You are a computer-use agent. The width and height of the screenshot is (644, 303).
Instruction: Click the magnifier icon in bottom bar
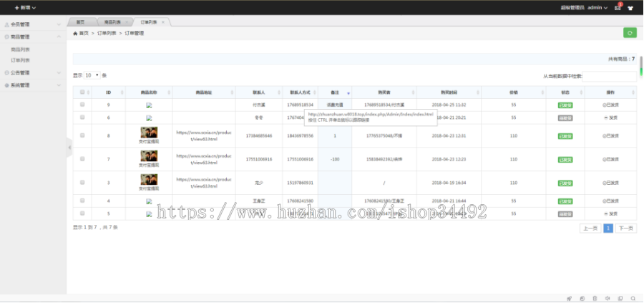633,298
